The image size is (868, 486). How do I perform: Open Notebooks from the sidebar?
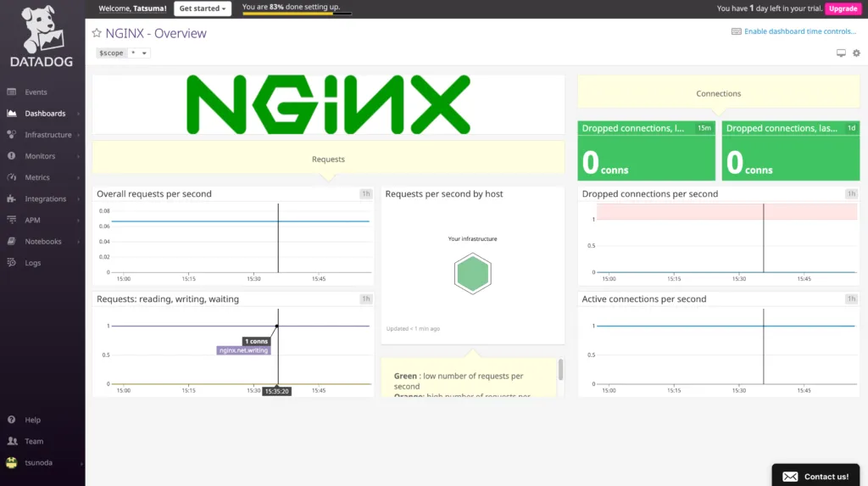(x=42, y=241)
